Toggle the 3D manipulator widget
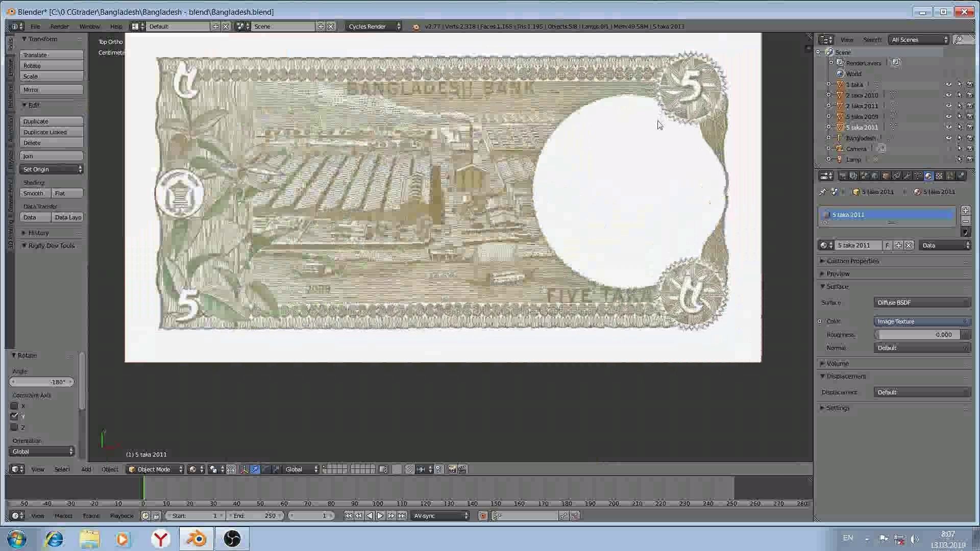Screen dimensions: 980x551 [x=244, y=469]
